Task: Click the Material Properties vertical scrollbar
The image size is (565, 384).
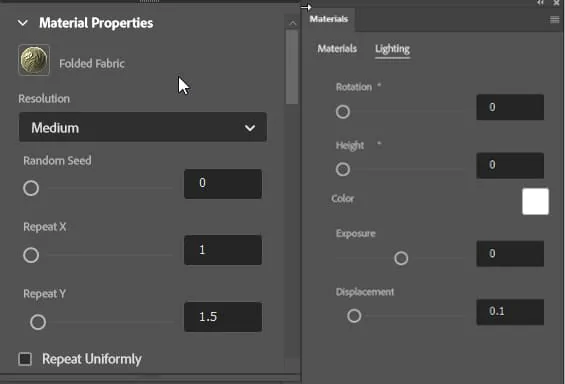Action: tap(292, 67)
